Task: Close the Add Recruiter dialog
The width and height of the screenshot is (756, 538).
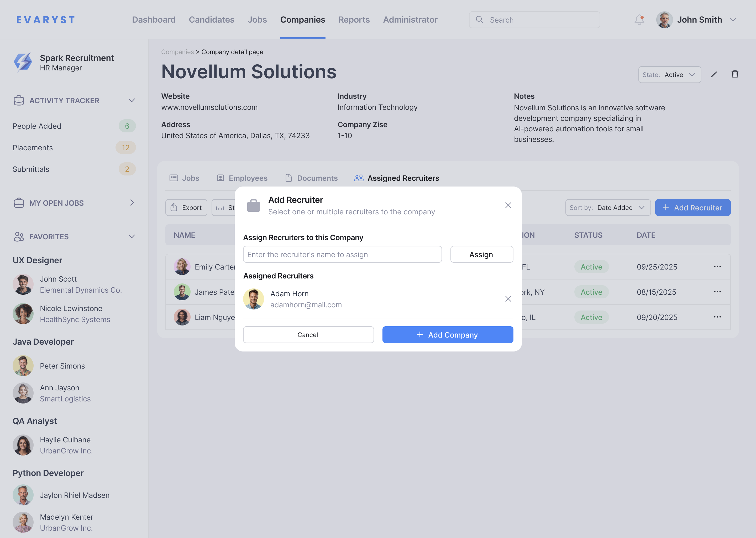Action: (508, 205)
